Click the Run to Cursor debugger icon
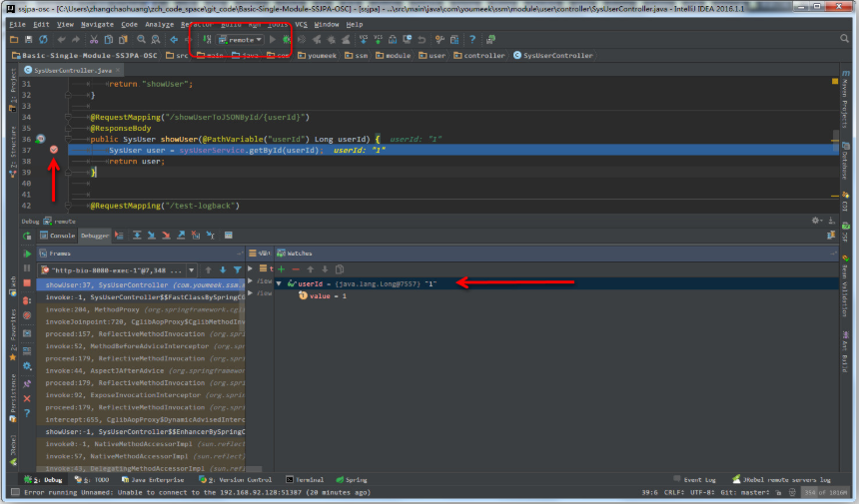The image size is (859, 504). click(x=211, y=236)
